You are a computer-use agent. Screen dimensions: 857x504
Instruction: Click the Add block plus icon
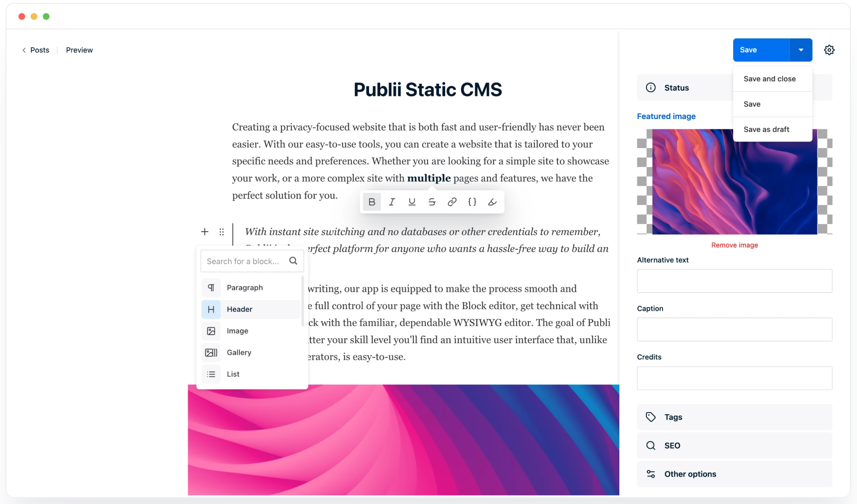point(204,231)
